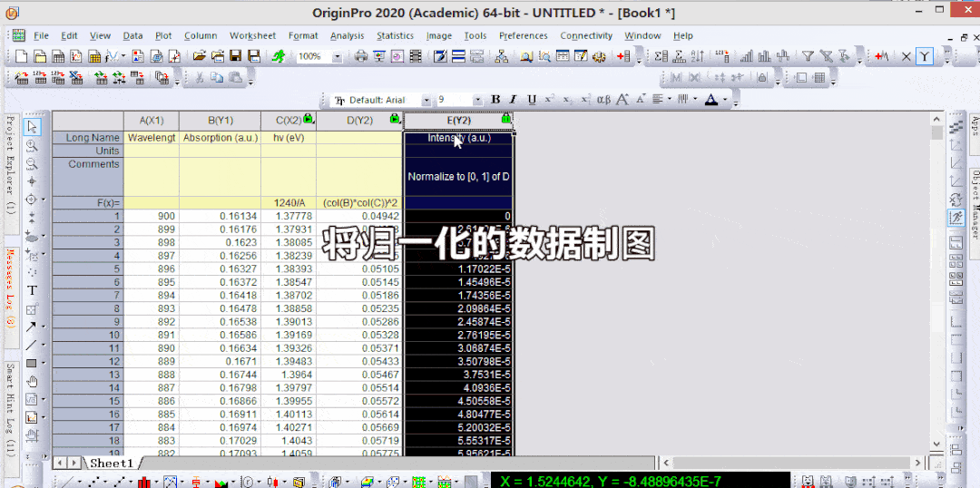Viewport: 980px width, 488px height.
Task: Click the 1240/A formula cell
Action: [x=289, y=202]
